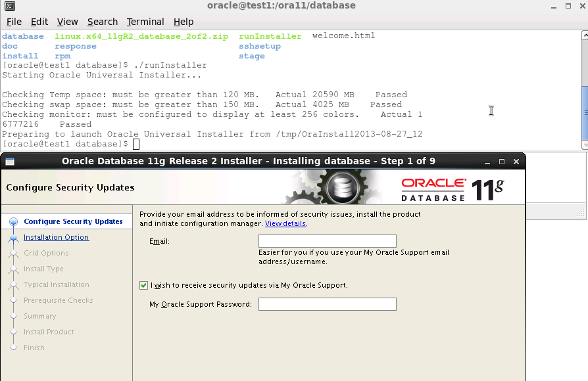The image size is (588, 381).
Task: Go to the Installation Option step
Action: click(57, 237)
